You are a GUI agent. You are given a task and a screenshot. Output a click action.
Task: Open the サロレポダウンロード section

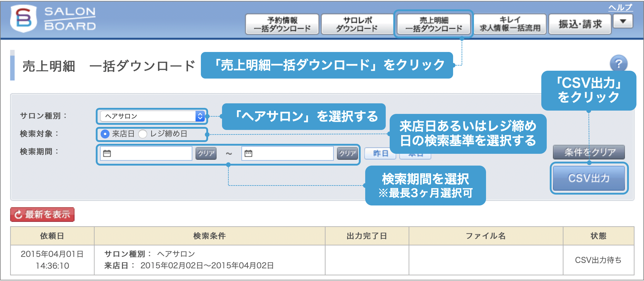click(x=357, y=24)
